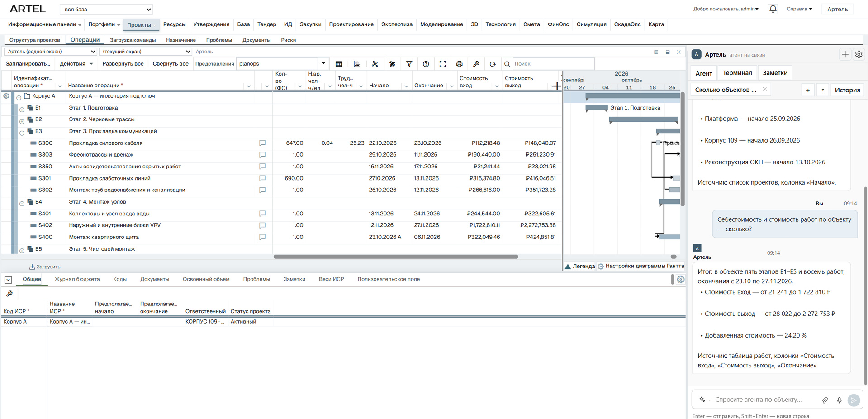Send message to agent
868x419 pixels.
coord(854,400)
